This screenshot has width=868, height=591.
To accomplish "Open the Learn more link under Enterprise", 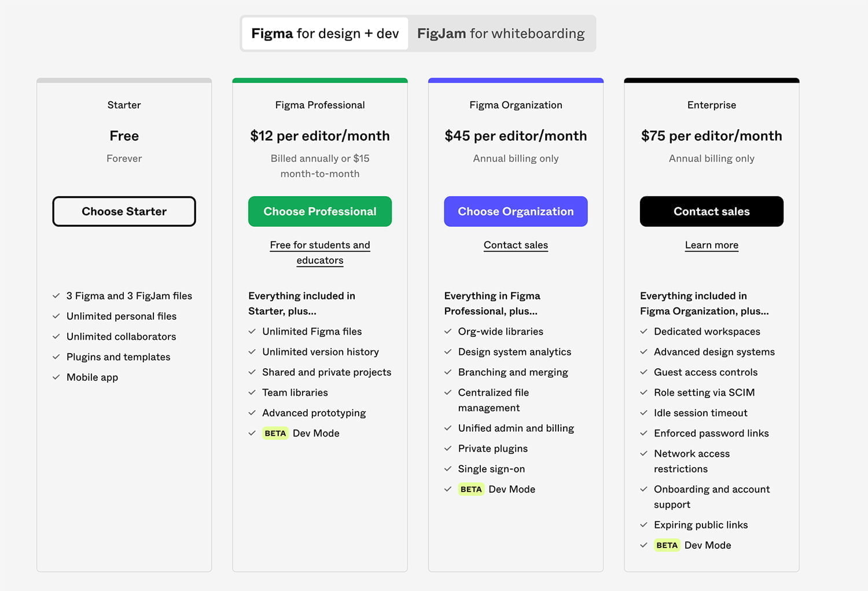I will point(711,245).
